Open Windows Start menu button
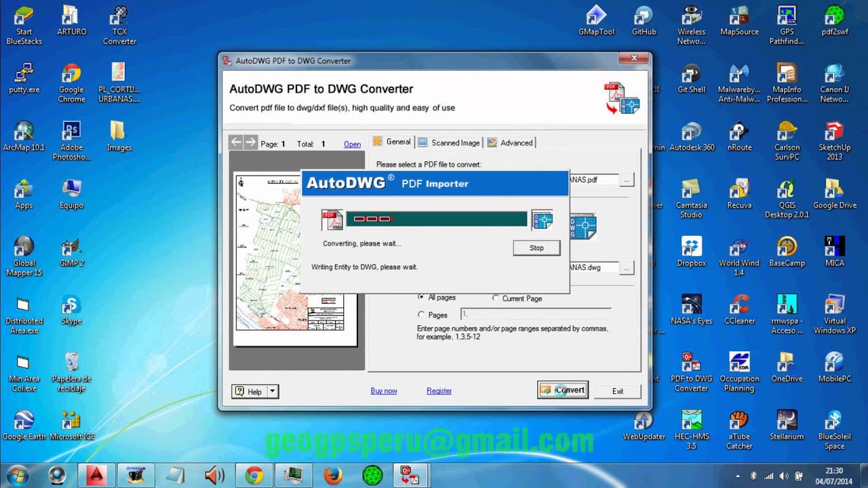This screenshot has width=868, height=488. pyautogui.click(x=18, y=475)
